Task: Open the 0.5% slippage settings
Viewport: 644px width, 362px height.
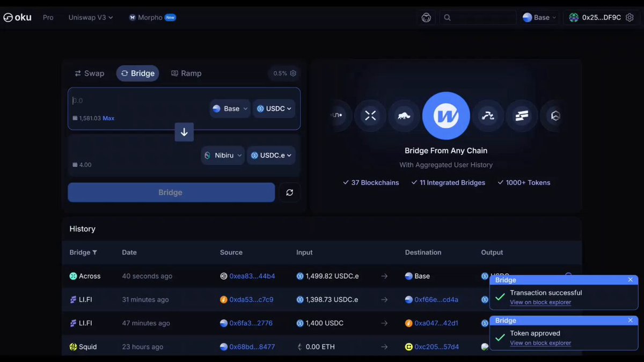Action: (x=284, y=73)
